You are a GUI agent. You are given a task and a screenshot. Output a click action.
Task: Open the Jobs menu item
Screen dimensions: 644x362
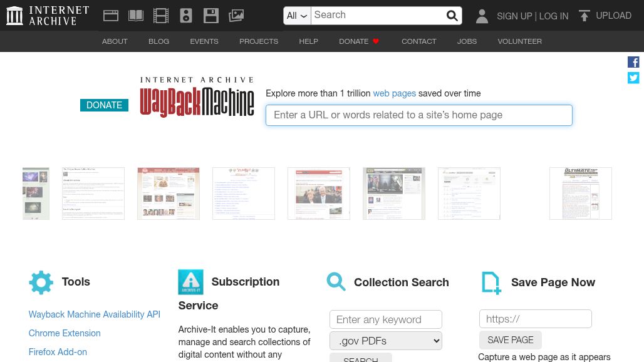point(467,41)
